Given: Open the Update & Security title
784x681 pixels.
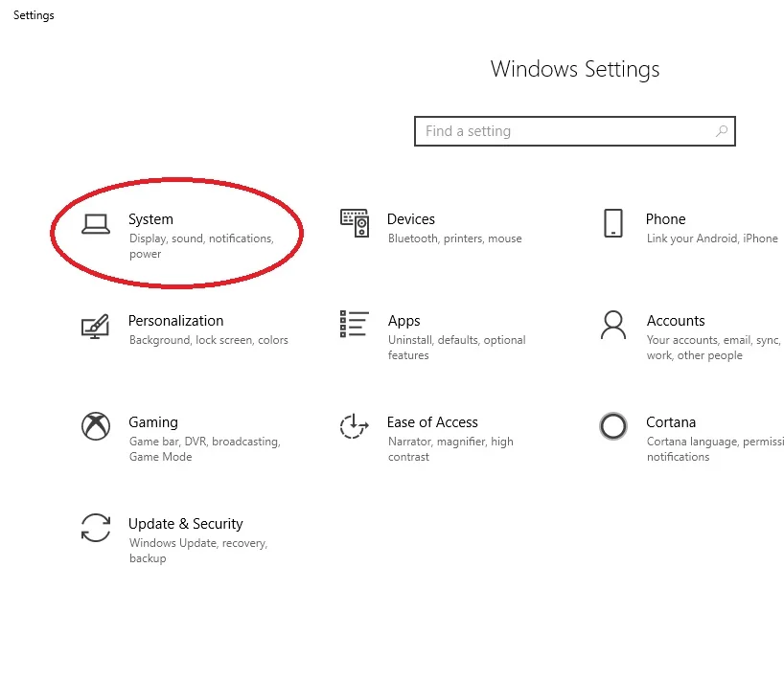Looking at the screenshot, I should click(x=186, y=524).
